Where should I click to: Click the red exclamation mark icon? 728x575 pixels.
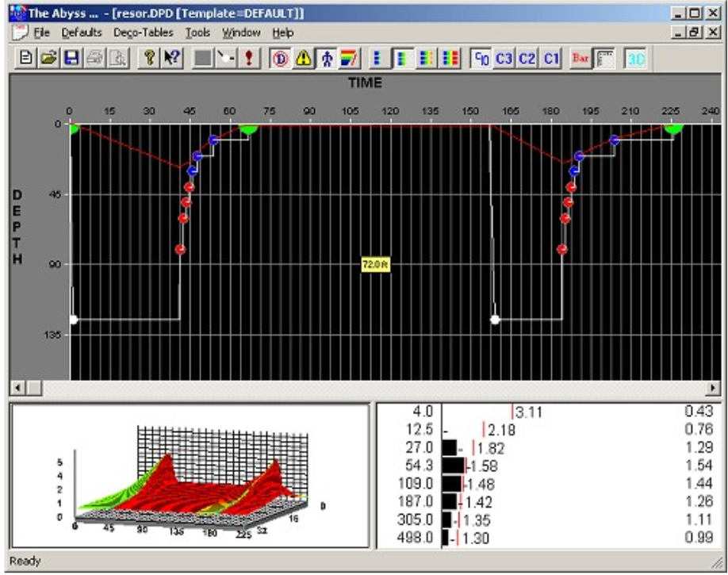[x=248, y=59]
